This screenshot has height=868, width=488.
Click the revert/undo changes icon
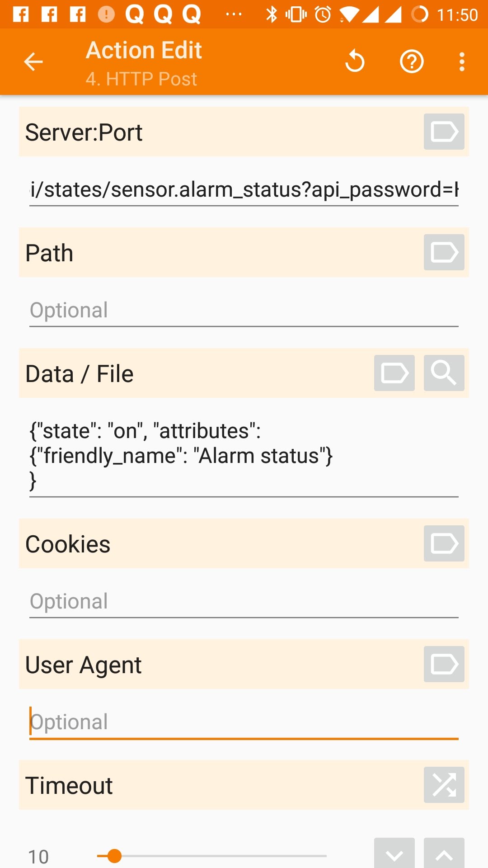[355, 62]
